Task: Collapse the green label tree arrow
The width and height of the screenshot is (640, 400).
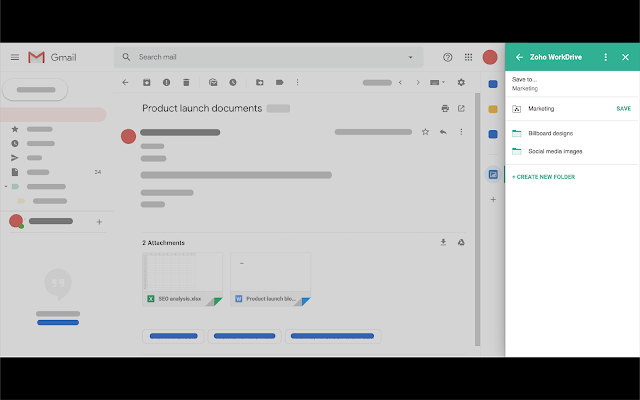Action: [6, 187]
